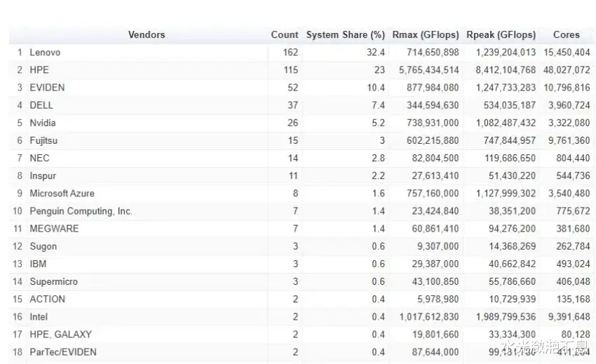
Task: Select the Fujitsu vendor name
Action: (x=43, y=140)
